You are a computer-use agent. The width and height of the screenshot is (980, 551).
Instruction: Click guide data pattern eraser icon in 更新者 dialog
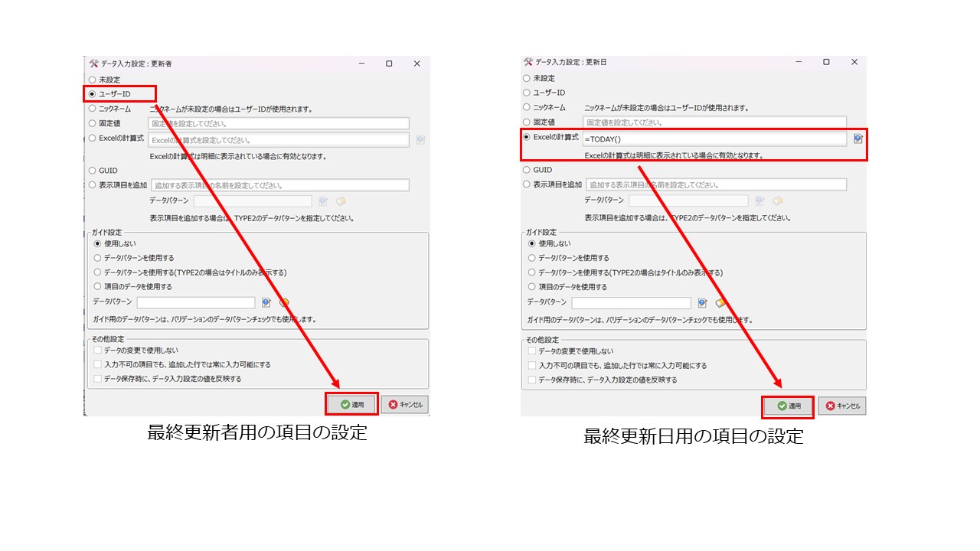[x=284, y=302]
